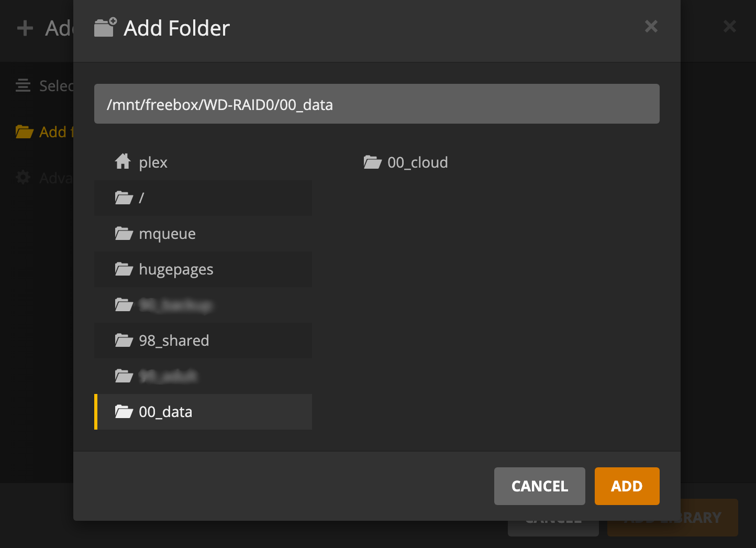The width and height of the screenshot is (756, 548).
Task: Click the gear icon in the left sidebar
Action: click(x=23, y=178)
